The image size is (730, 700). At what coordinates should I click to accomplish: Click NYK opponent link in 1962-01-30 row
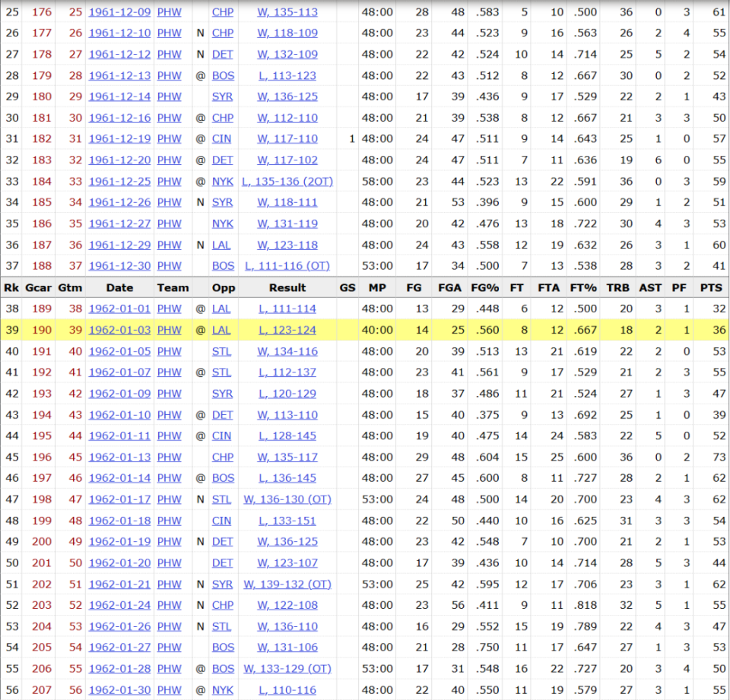tap(223, 690)
